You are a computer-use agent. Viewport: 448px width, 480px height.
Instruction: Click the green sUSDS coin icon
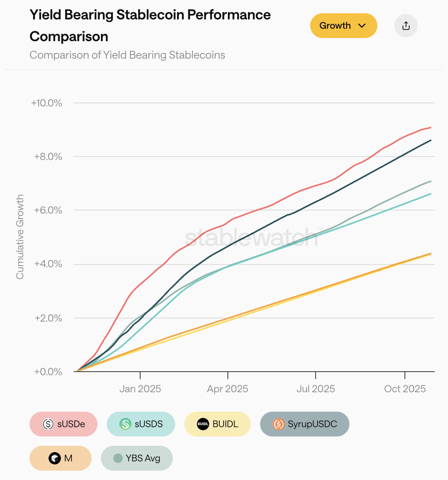[125, 424]
